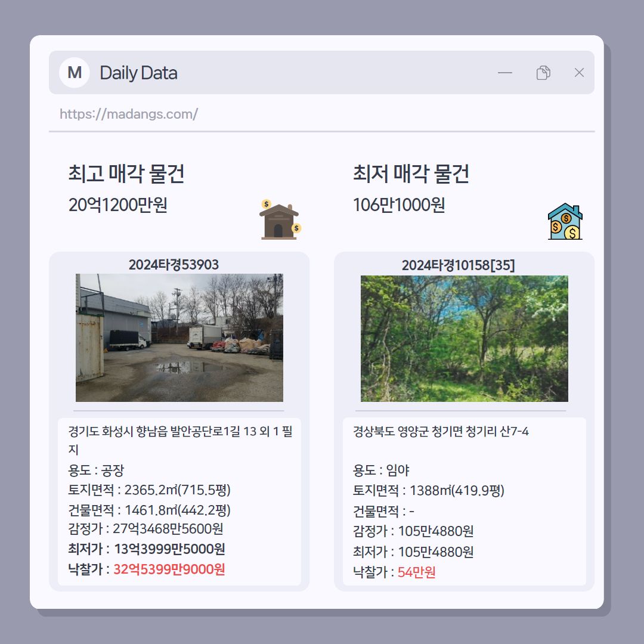Click the 건물면적 : - line
644x644 pixels.
[x=383, y=511]
